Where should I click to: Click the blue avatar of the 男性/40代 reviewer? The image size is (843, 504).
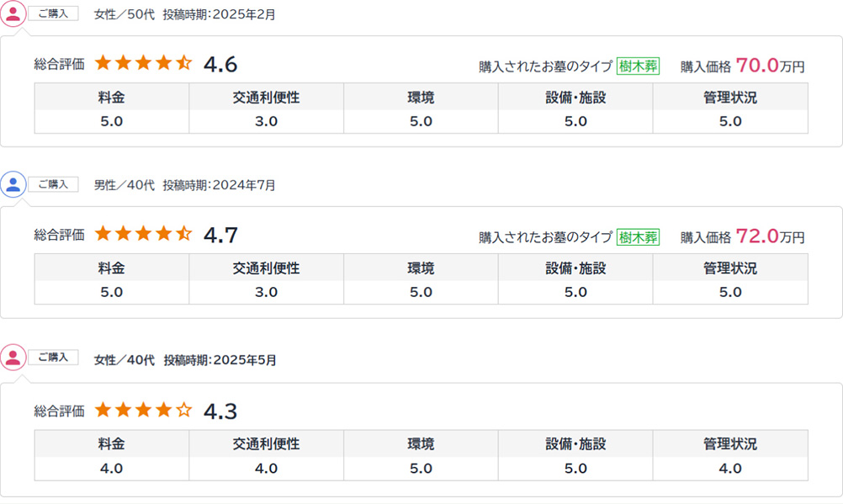click(13, 184)
